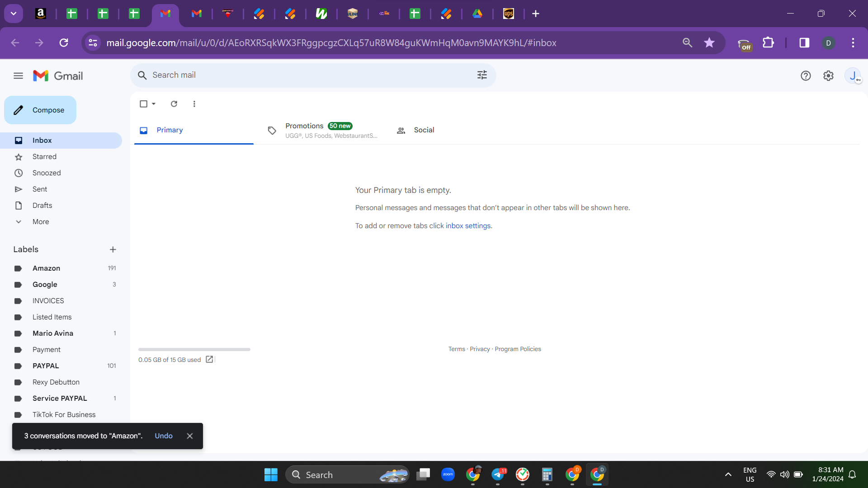Open a new browser tab
This screenshot has height=488, width=868.
pos(536,14)
